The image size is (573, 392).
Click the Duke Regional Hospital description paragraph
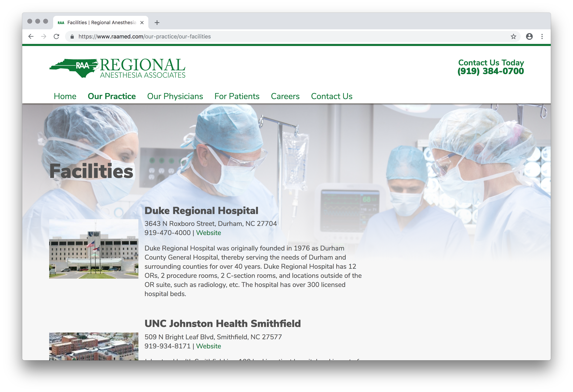[253, 271]
